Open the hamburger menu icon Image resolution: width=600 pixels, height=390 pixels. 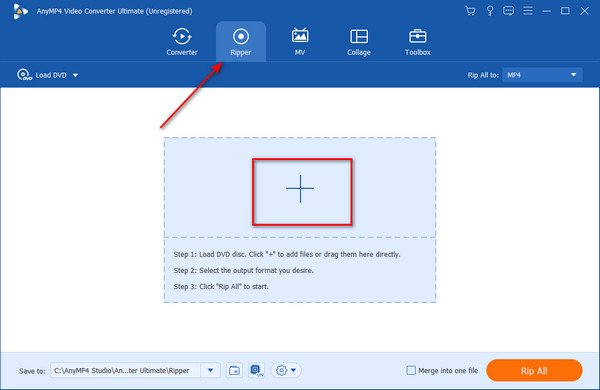coord(528,11)
